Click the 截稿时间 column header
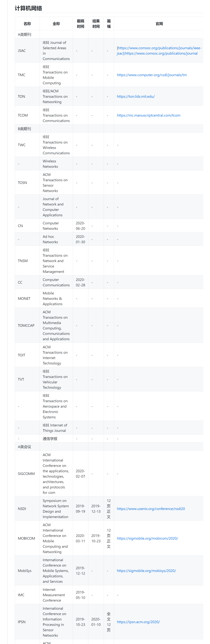The width and height of the screenshot is (210, 644). point(80,24)
